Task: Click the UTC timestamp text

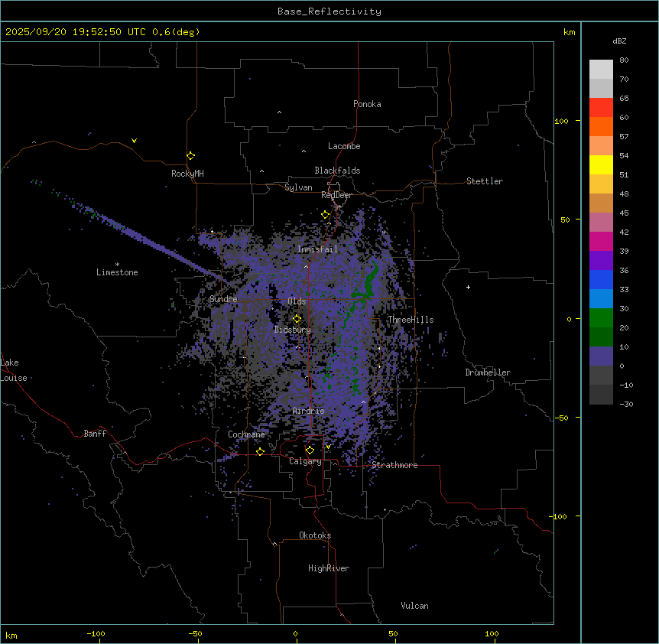Action: coord(102,32)
